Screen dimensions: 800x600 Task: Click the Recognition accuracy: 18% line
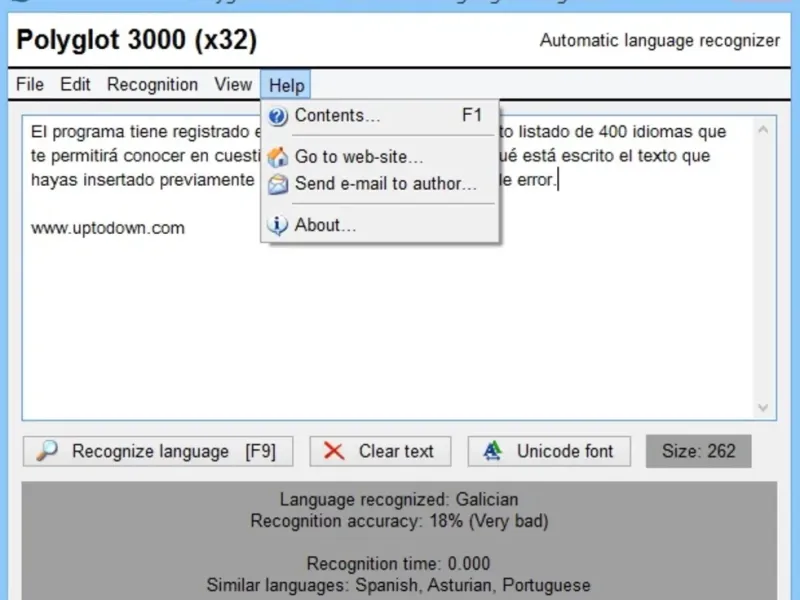399,521
